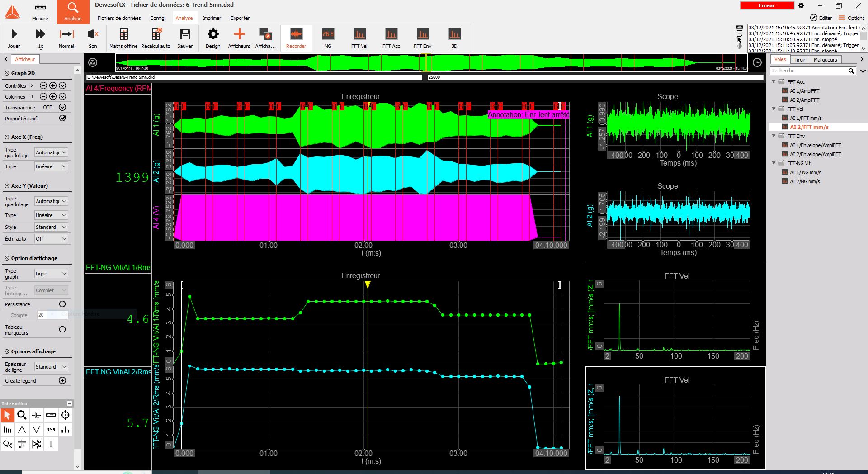The width and height of the screenshot is (868, 474).
Task: Open the Exporter menu
Action: pyautogui.click(x=240, y=18)
